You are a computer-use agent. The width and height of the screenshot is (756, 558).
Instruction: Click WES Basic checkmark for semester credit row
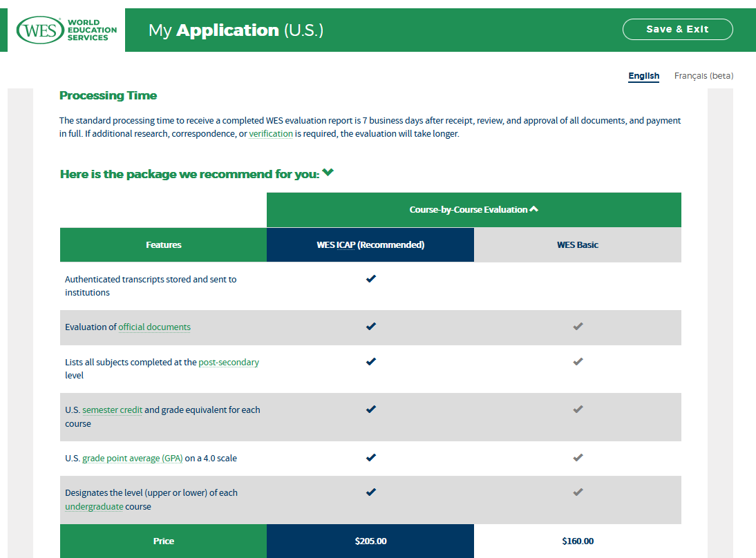[578, 410]
